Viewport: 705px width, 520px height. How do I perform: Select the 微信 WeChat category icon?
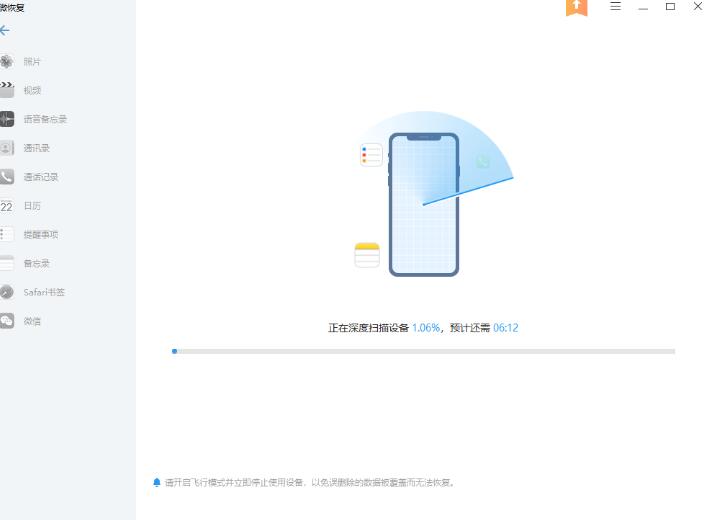(x=7, y=321)
